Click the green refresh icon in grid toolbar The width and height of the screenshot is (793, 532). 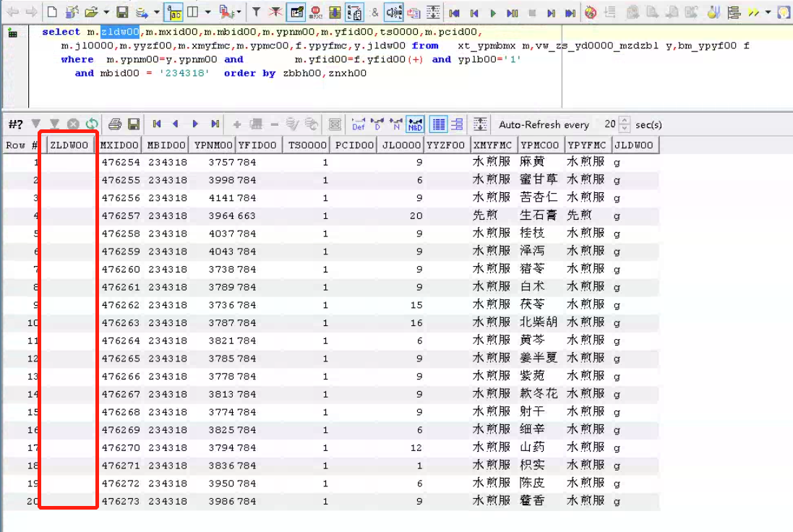92,124
